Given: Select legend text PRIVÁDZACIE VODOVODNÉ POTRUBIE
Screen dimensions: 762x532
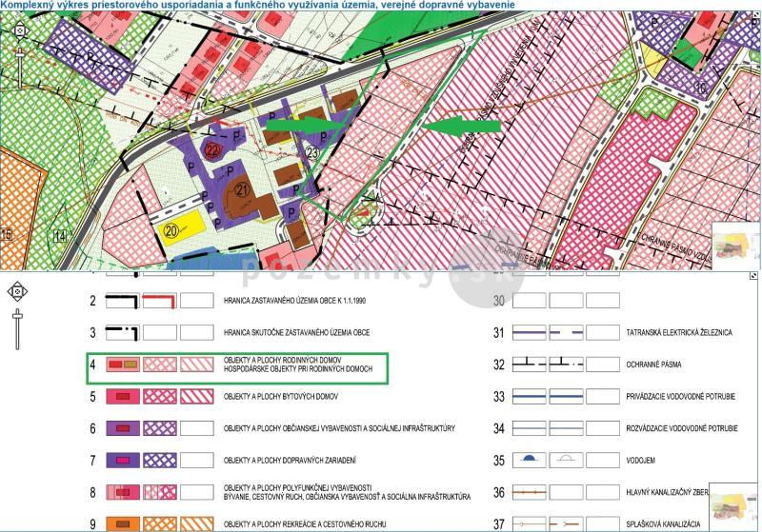Looking at the screenshot, I should [680, 397].
